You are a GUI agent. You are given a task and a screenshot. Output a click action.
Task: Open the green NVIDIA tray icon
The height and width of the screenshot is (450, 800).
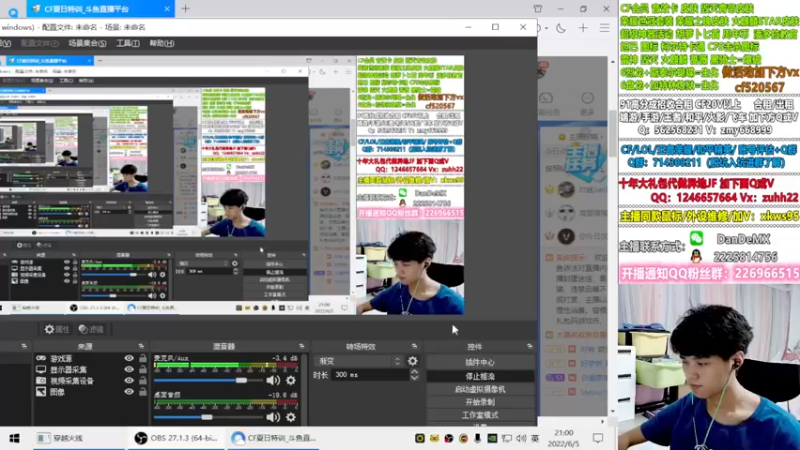(492, 438)
